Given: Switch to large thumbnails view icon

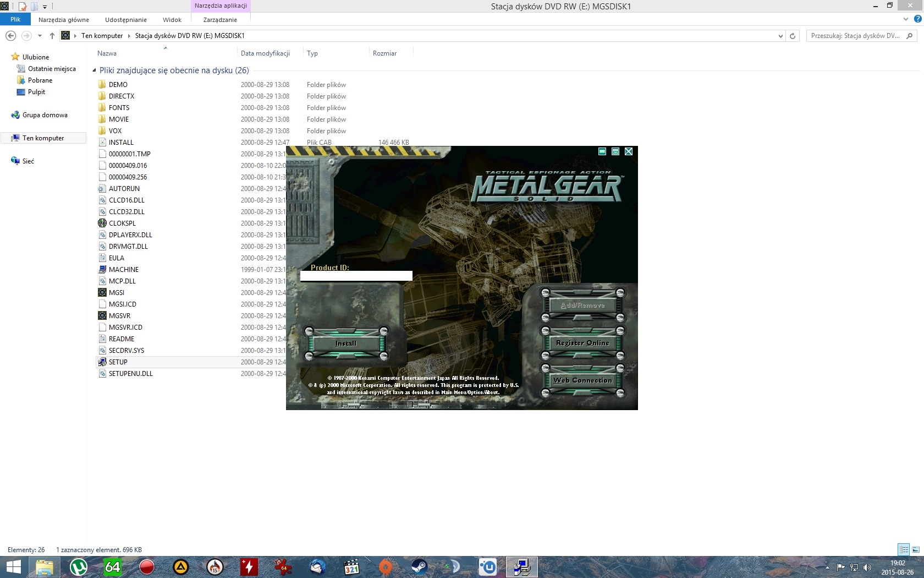Looking at the screenshot, I should click(x=916, y=549).
